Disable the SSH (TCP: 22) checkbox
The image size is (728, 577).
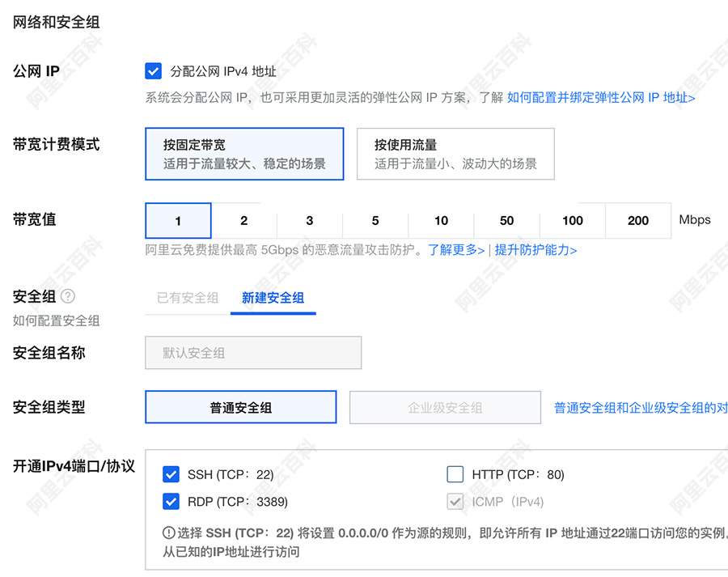click(171, 474)
